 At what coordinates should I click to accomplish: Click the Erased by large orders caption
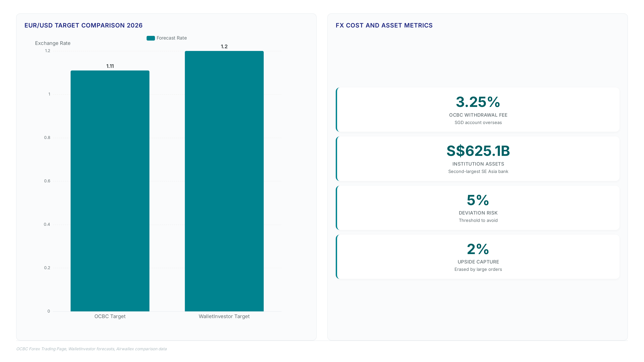[x=478, y=269]
